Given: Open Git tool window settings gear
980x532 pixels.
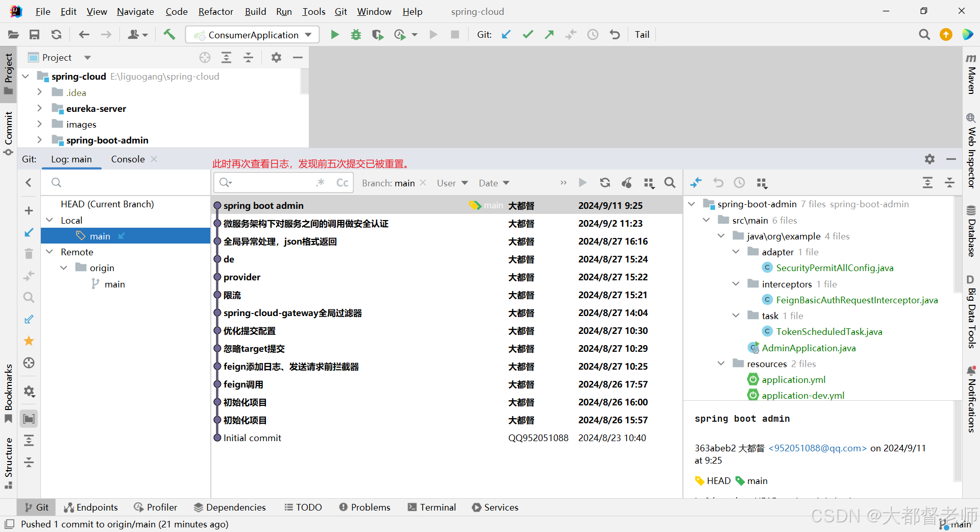Looking at the screenshot, I should (929, 159).
